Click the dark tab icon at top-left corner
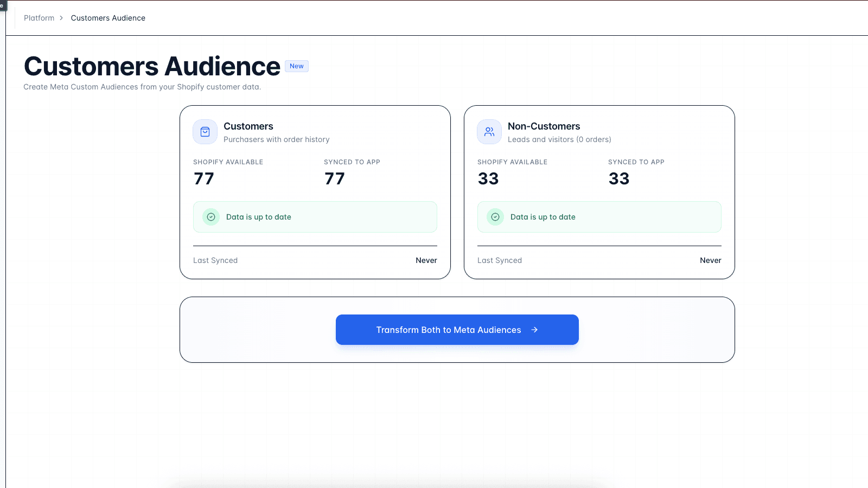Viewport: 868px width, 488px height. [x=2, y=5]
